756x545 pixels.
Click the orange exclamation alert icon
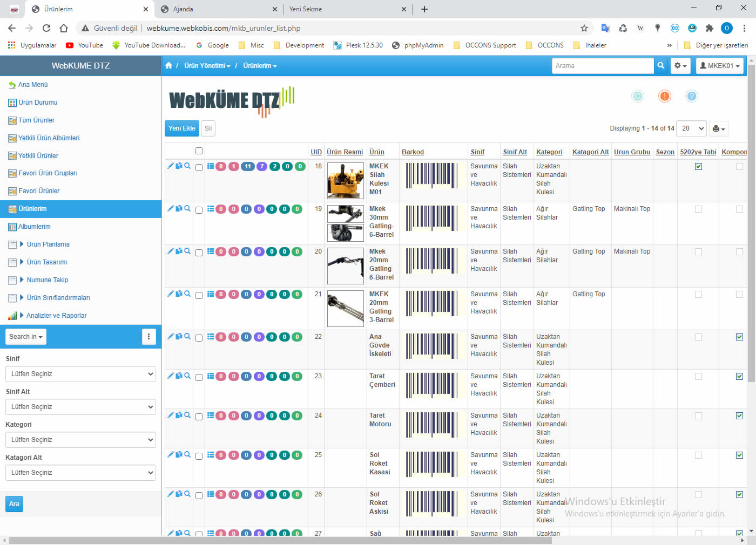click(x=665, y=96)
